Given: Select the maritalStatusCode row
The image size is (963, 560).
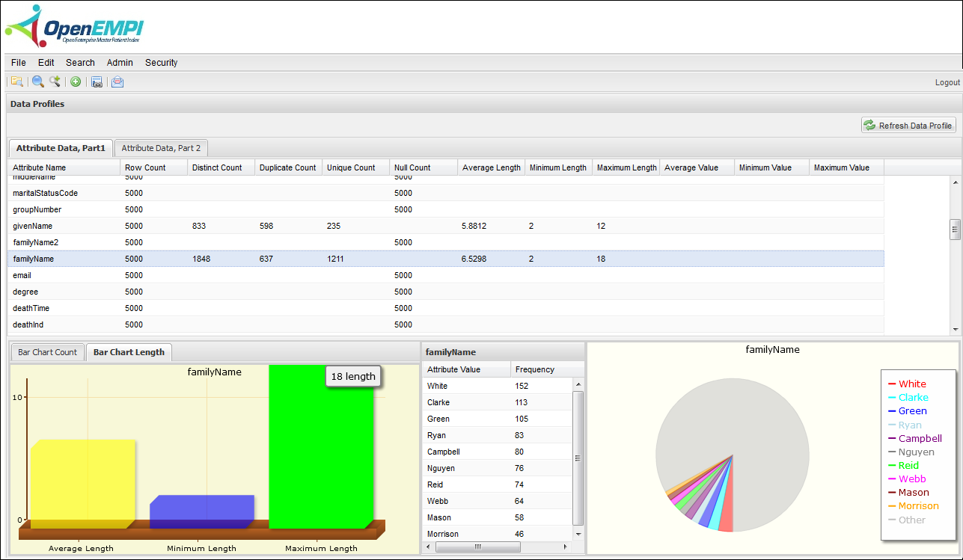Looking at the screenshot, I should (x=446, y=193).
